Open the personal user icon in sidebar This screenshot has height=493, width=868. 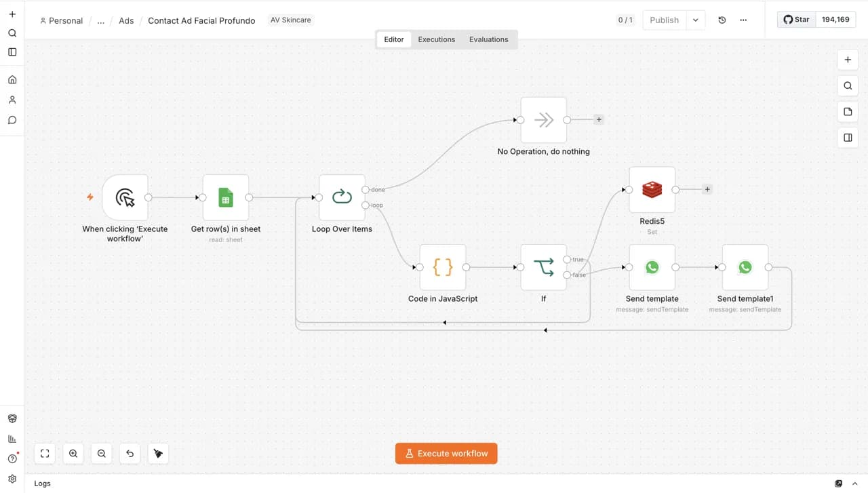tap(12, 100)
